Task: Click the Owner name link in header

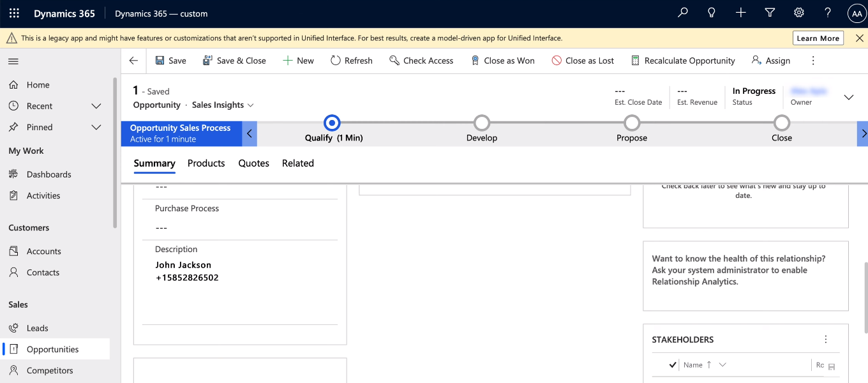Action: coord(809,91)
